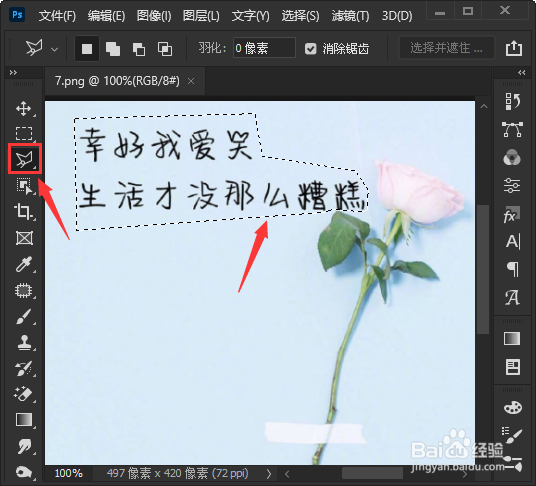The image size is (536, 486).
Task: Choose New Selection mode
Action: point(87,49)
